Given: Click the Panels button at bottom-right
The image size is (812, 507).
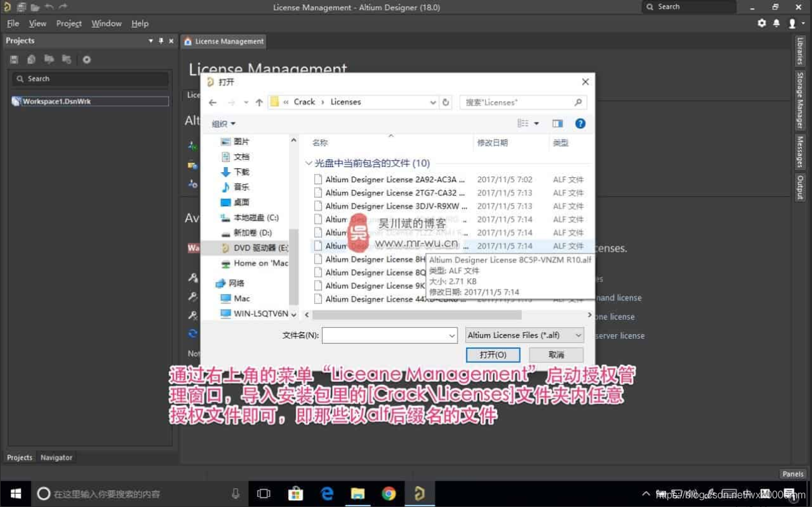Looking at the screenshot, I should tap(792, 474).
